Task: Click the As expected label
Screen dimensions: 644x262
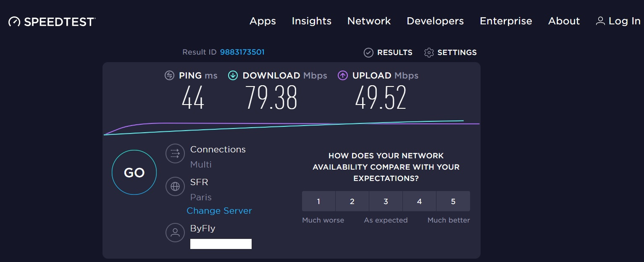Action: [386, 220]
